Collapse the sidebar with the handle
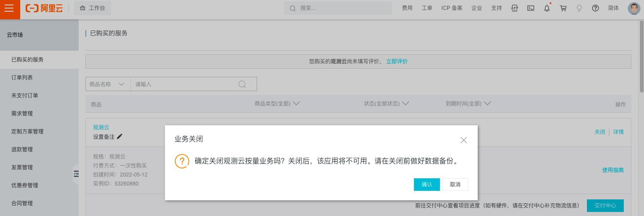Screen dimensions: 644x216 point(76,174)
